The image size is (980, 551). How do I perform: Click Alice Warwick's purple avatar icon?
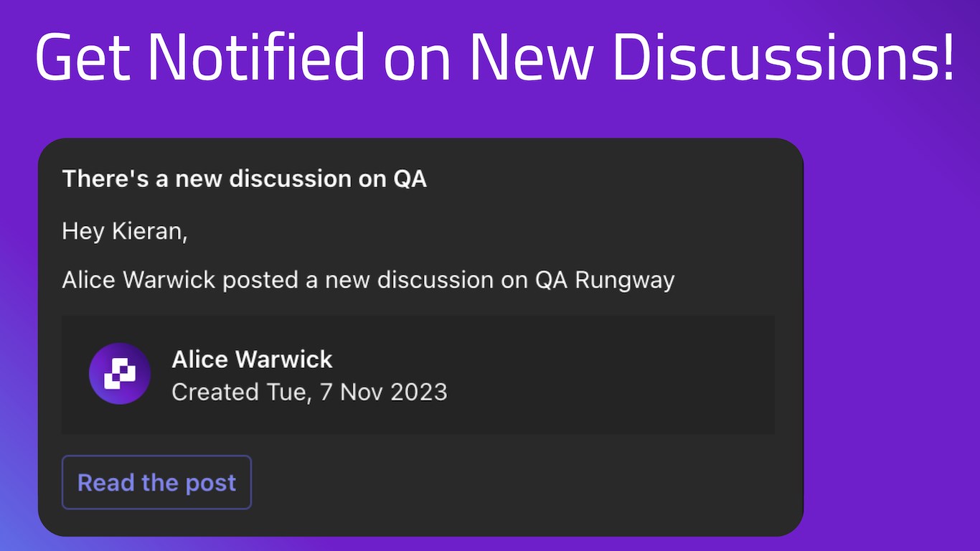pyautogui.click(x=120, y=374)
